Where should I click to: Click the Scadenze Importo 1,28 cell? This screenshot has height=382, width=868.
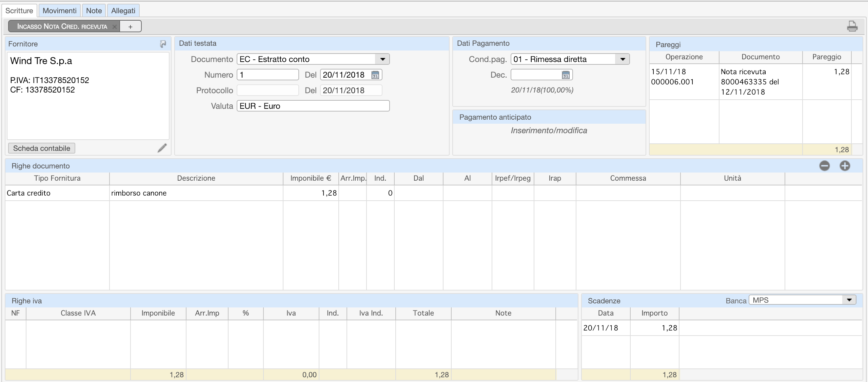point(655,328)
